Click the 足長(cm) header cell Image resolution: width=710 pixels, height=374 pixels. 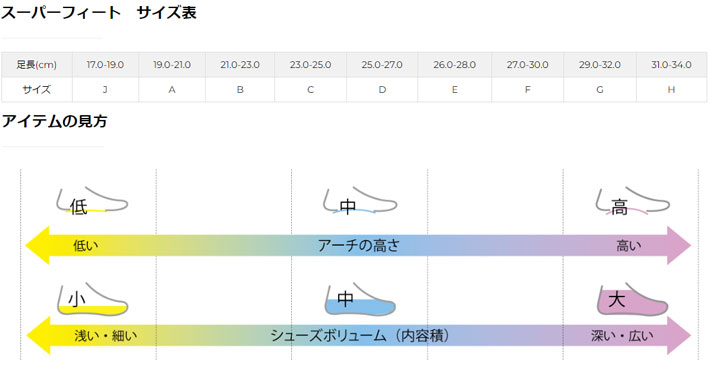tap(37, 65)
